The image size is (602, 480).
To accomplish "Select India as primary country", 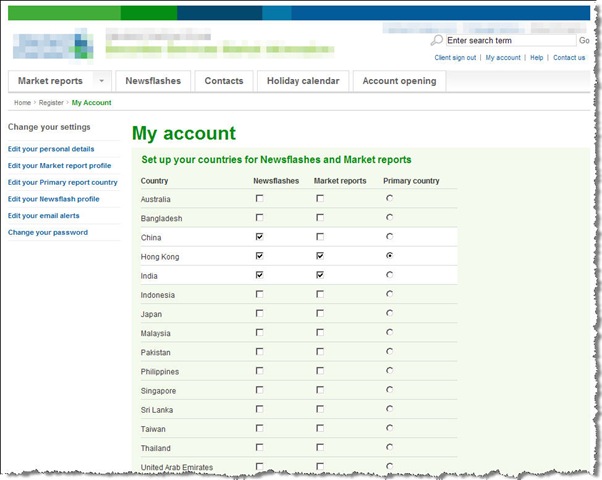I will pos(390,275).
